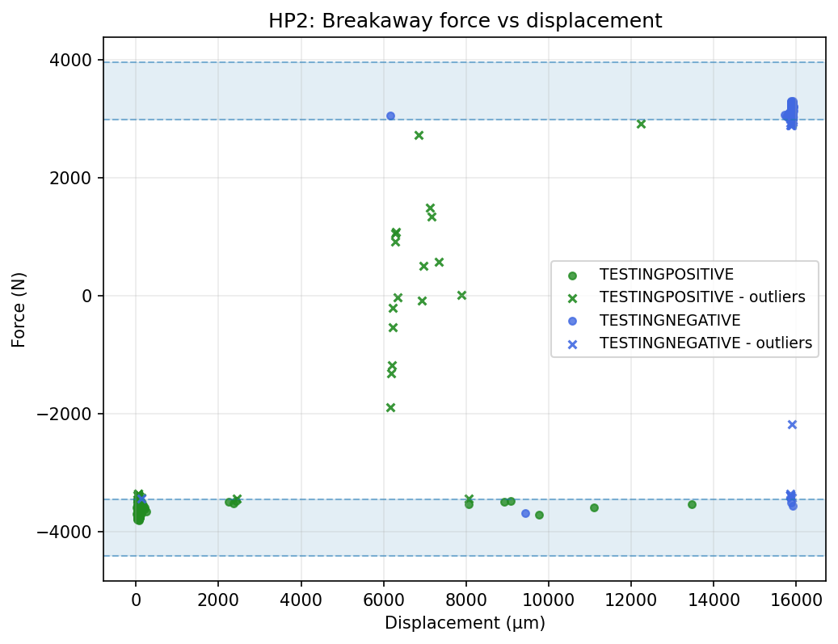Click the blue dot near 9500 µm in lower band
838x644 pixels.
[x=525, y=513]
